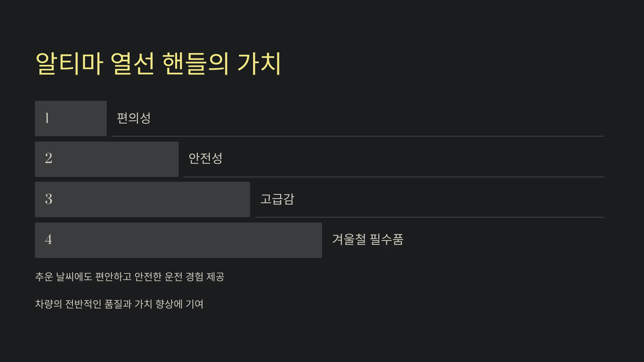Image resolution: width=644 pixels, height=362 pixels.
Task: Select the sentence starting 차량의 전반적인
Action: 119,304
